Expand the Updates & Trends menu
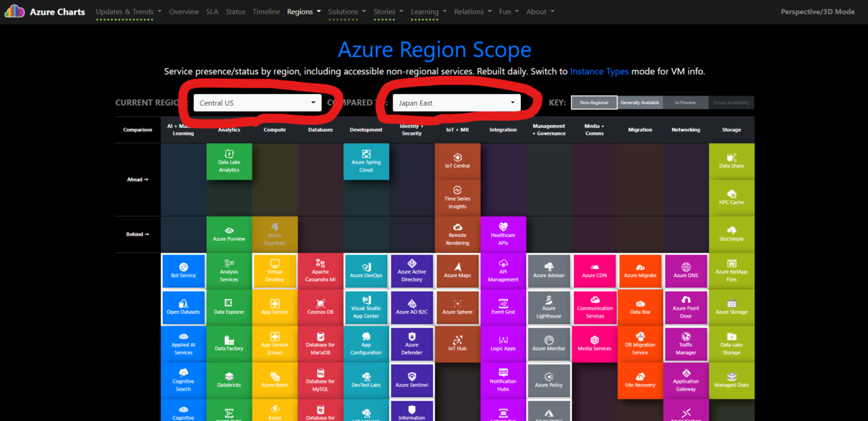The height and width of the screenshot is (421, 868). (x=128, y=12)
